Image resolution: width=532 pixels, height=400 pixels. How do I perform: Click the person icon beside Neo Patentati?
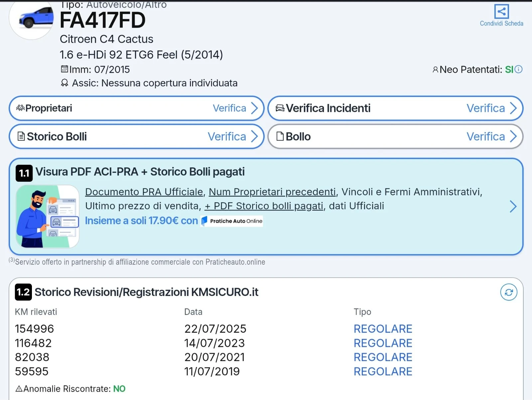pyautogui.click(x=435, y=70)
